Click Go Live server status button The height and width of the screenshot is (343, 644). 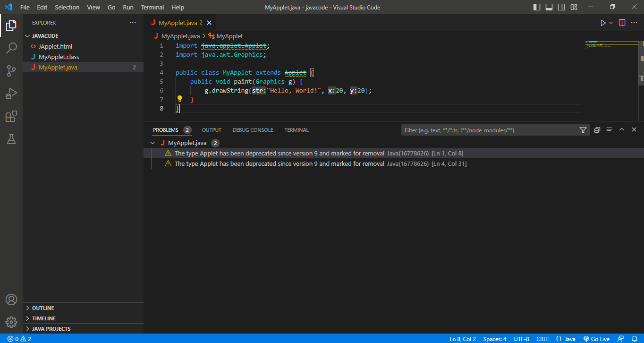pos(596,339)
